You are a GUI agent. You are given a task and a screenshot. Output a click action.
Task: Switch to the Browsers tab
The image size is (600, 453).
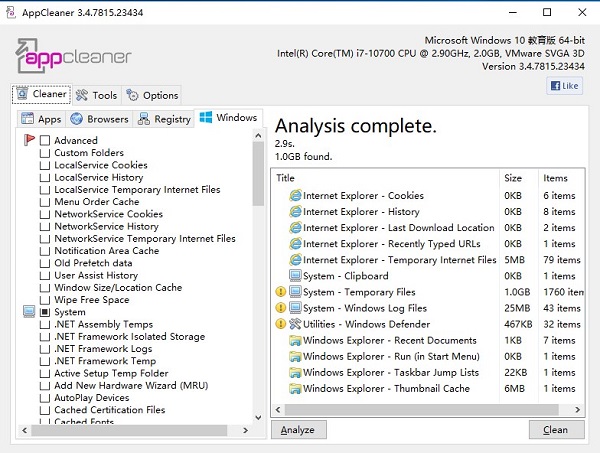(99, 119)
